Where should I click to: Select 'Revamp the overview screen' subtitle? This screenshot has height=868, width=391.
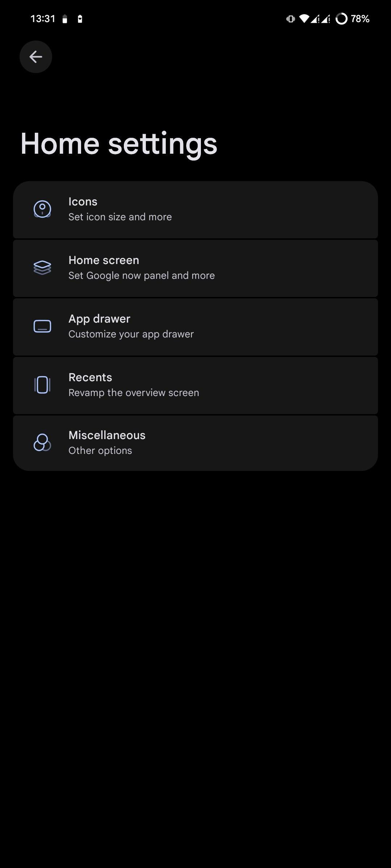point(134,393)
